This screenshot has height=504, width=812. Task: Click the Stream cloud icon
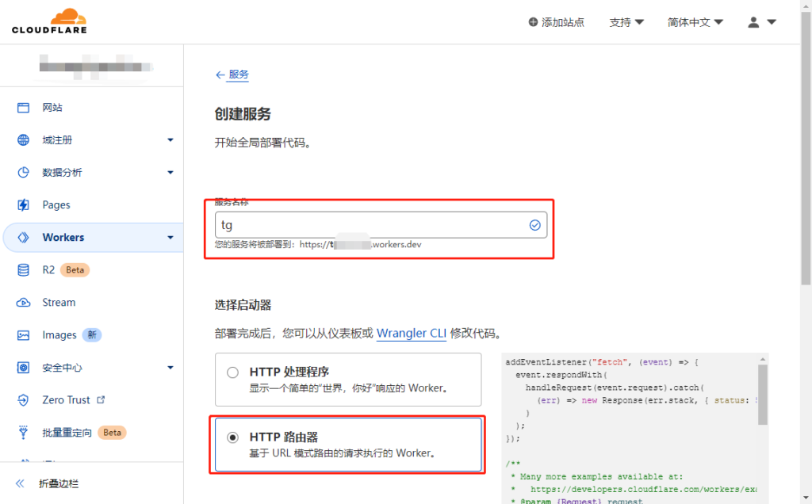coord(24,303)
